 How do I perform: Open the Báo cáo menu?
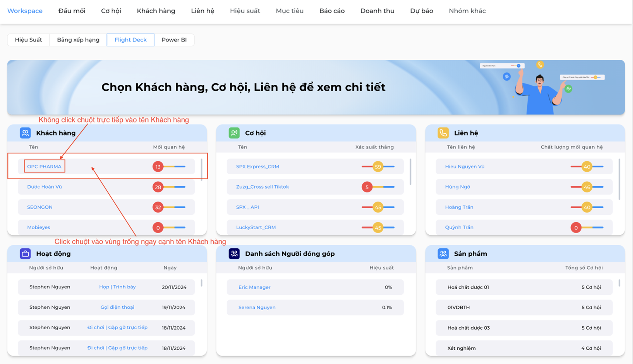coord(332,11)
